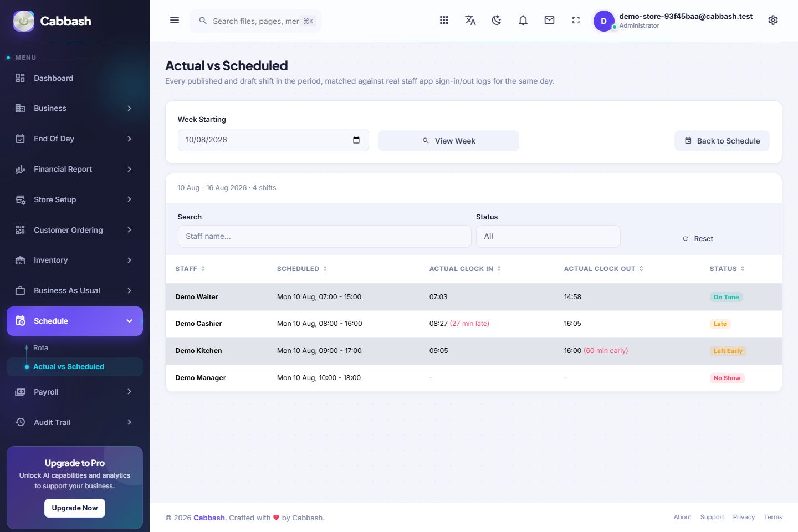
Task: Click the Customer Ordering QR icon
Action: tap(21, 230)
